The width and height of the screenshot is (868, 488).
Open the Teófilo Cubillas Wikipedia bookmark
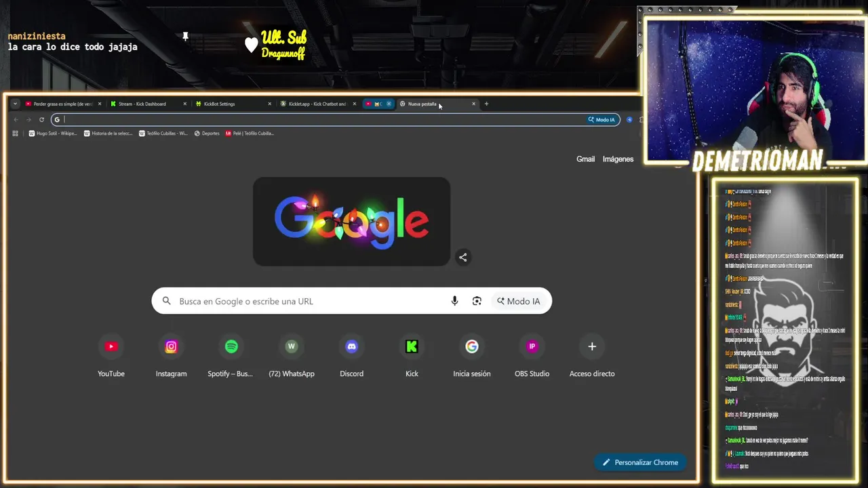tap(163, 134)
